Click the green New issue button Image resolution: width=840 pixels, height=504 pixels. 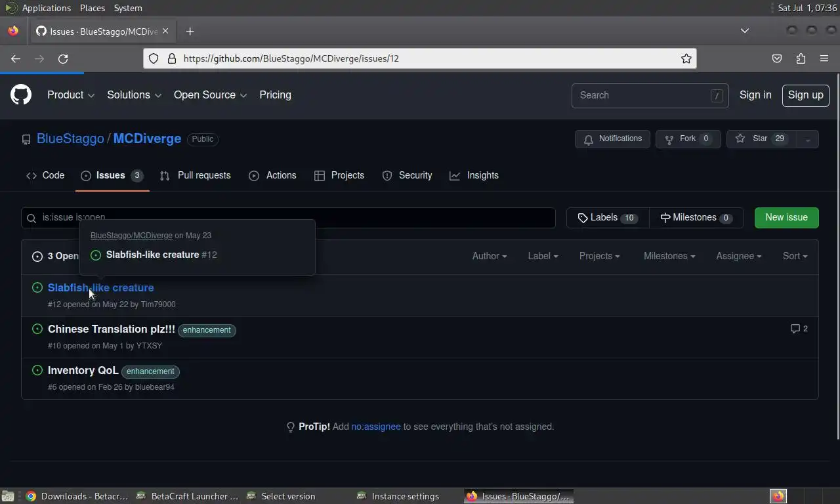pyautogui.click(x=787, y=217)
